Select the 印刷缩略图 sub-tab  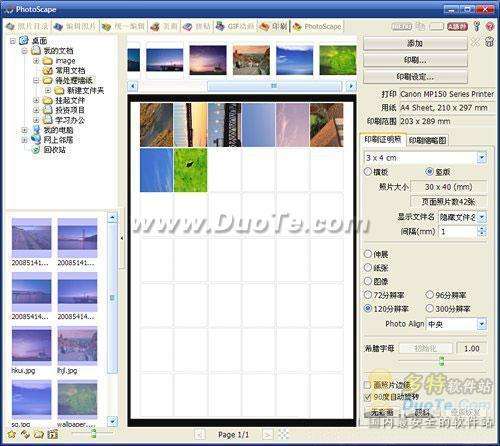pos(427,140)
